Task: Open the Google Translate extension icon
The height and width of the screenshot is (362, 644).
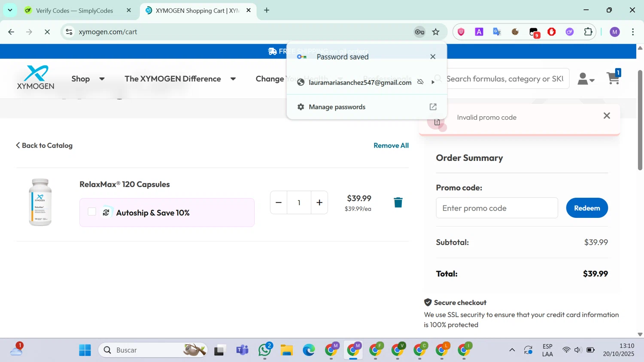Action: 497,32
